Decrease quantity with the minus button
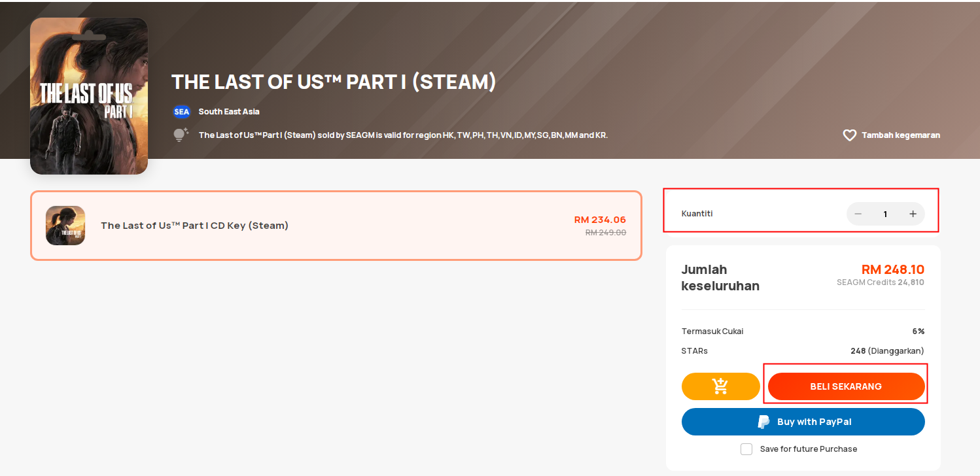The width and height of the screenshot is (980, 476). click(x=858, y=214)
